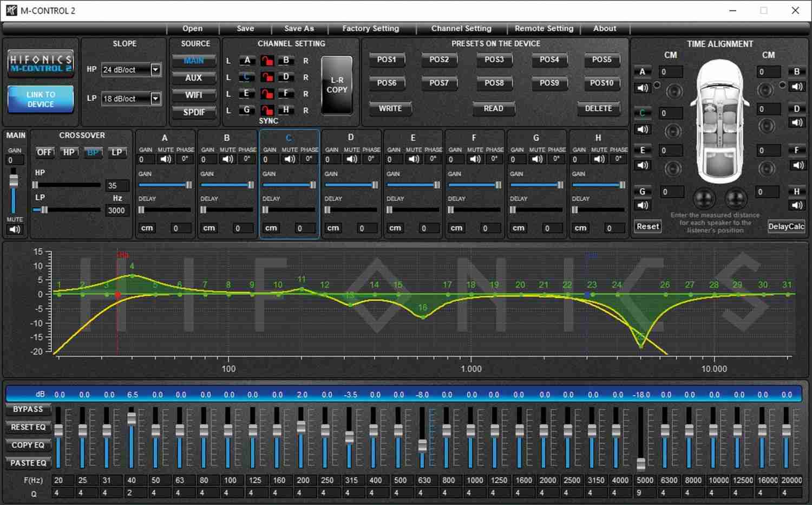Click the Time Alignment speaker icon under H
812x505 pixels.
point(797,205)
